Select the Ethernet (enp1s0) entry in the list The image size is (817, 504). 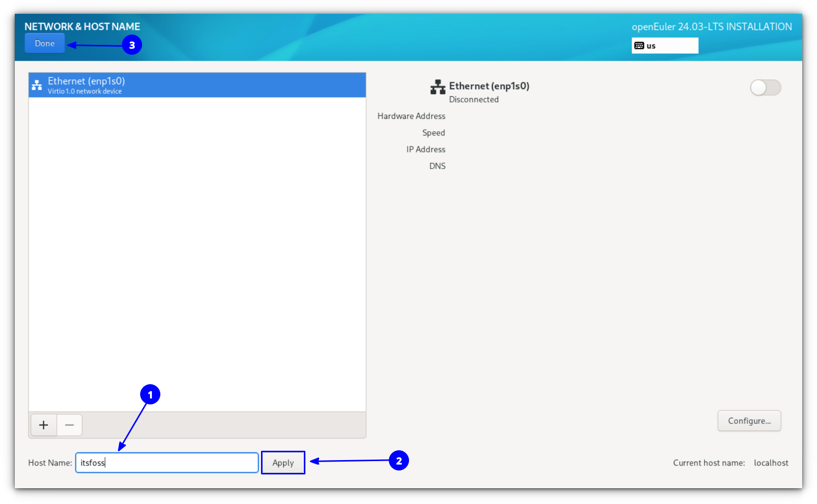[x=197, y=85]
